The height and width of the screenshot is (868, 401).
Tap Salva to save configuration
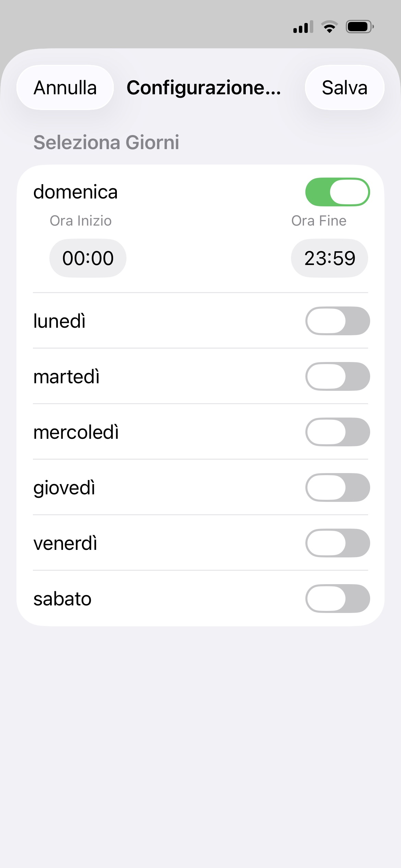(x=344, y=87)
